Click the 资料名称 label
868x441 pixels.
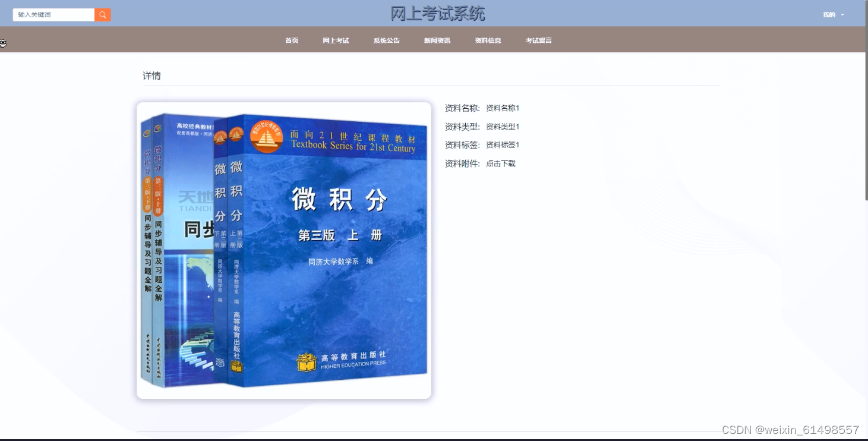coord(462,108)
